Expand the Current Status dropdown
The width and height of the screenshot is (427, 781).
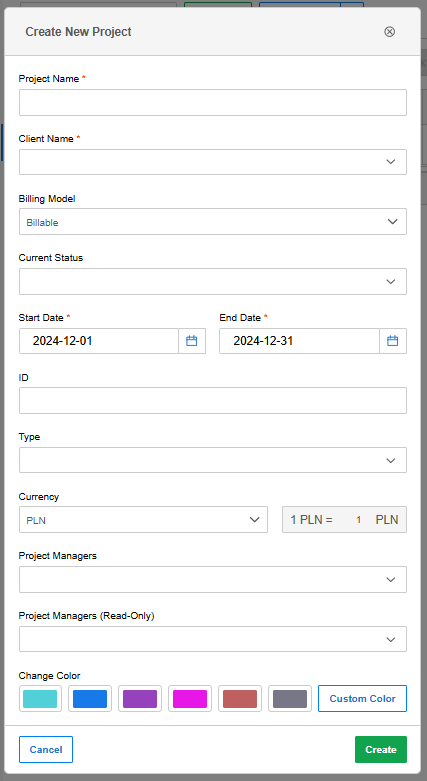[213, 281]
